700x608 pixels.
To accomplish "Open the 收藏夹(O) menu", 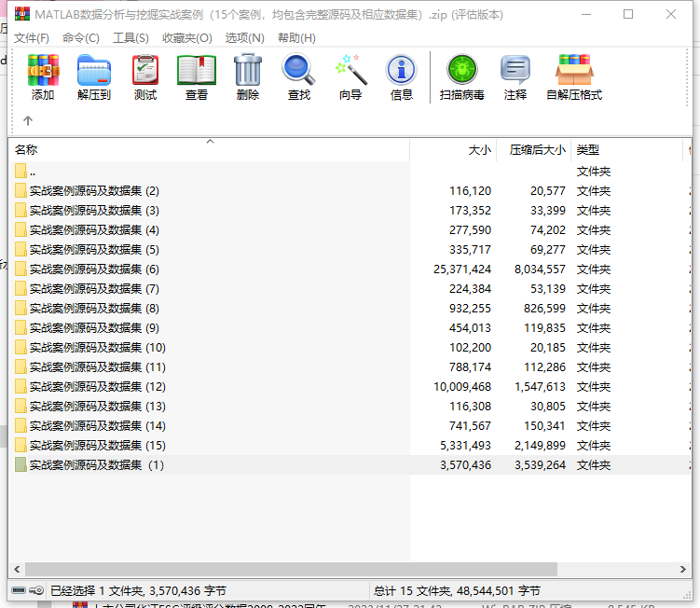I will click(x=187, y=38).
